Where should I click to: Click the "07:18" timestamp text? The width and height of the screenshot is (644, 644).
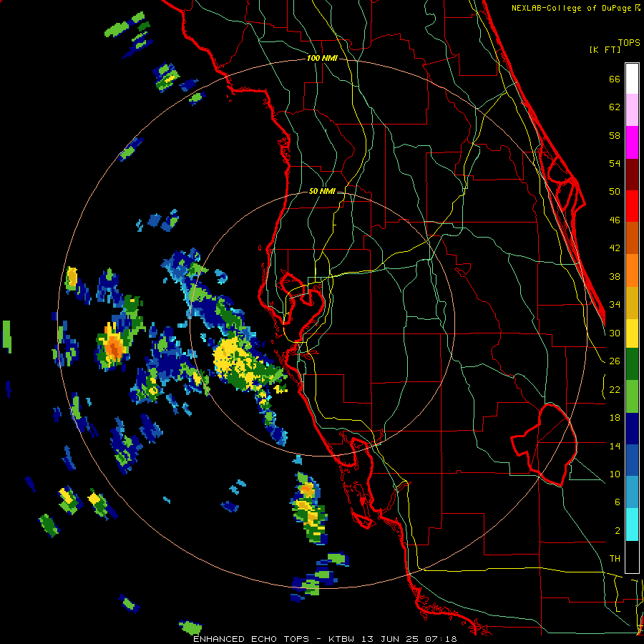(x=441, y=639)
